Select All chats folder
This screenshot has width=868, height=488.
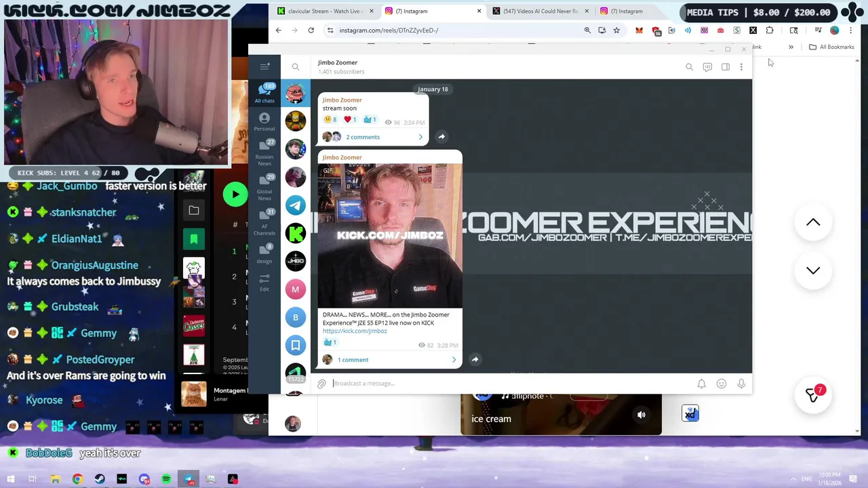coord(264,93)
